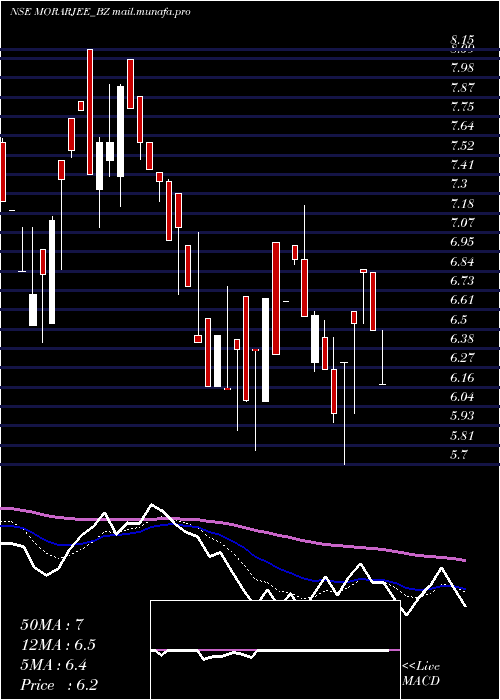Click the Price : 6.2 readout
Screen dimensions: 500x700
click(x=59, y=685)
